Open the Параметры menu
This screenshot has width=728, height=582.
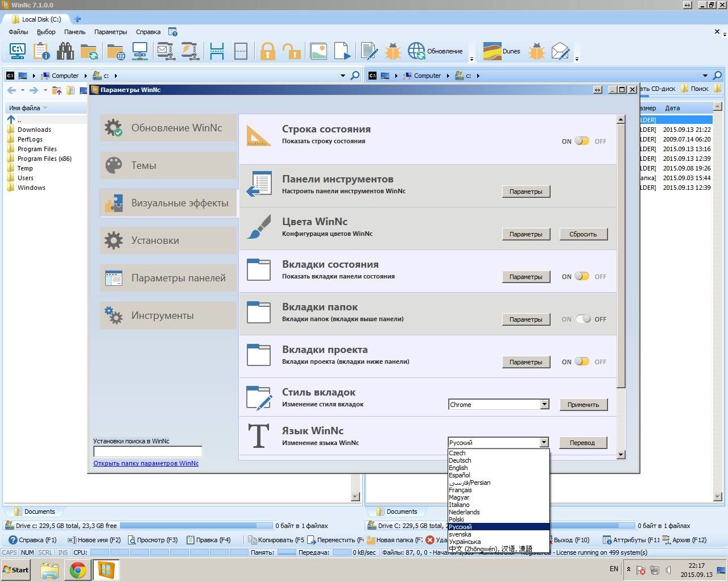[x=110, y=32]
